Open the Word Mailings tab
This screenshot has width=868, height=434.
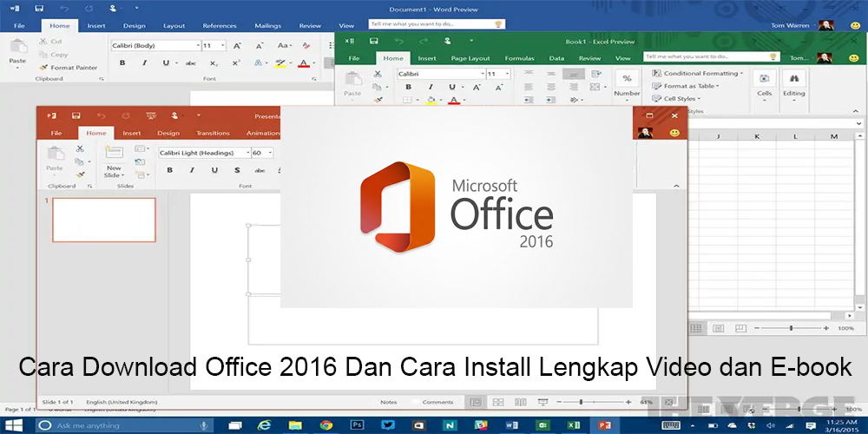pyautogui.click(x=268, y=25)
